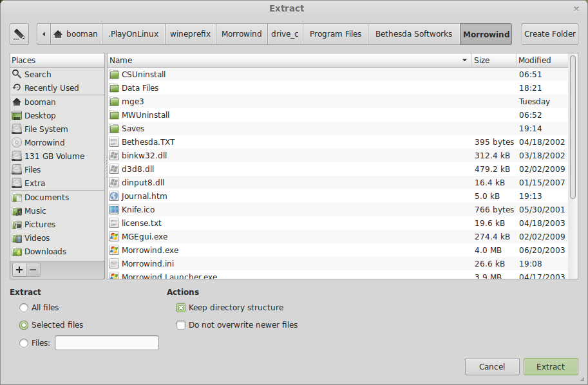Image resolution: width=588 pixels, height=385 pixels.
Task: Click the "Tuesday" modified value for mge3
Action: point(535,102)
